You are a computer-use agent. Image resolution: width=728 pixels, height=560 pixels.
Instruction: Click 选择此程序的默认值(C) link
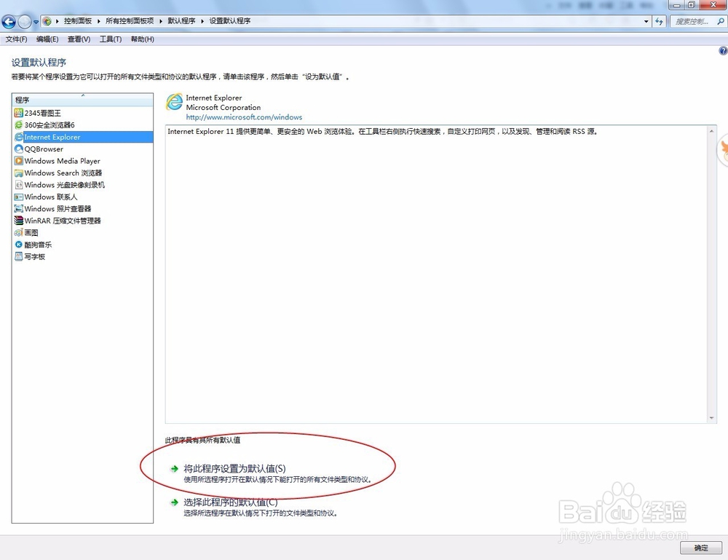point(231,502)
